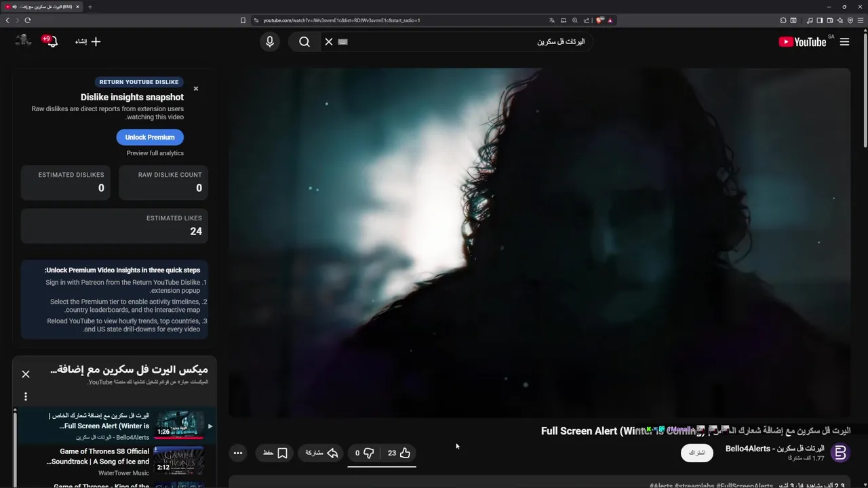Reload the page with the refresh icon
Viewport: 868px width, 488px height.
point(28,20)
